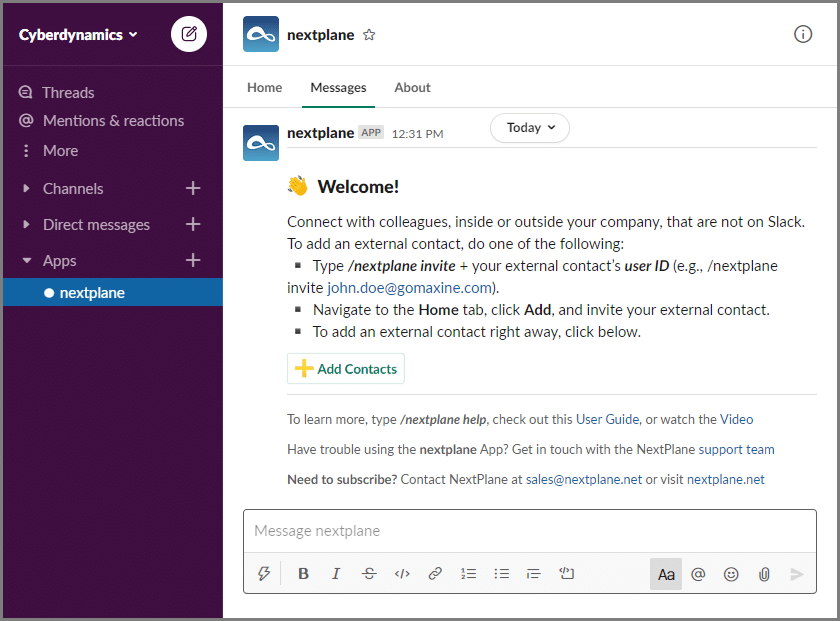Toggle bold formatting
The image size is (840, 621).
pyautogui.click(x=303, y=574)
